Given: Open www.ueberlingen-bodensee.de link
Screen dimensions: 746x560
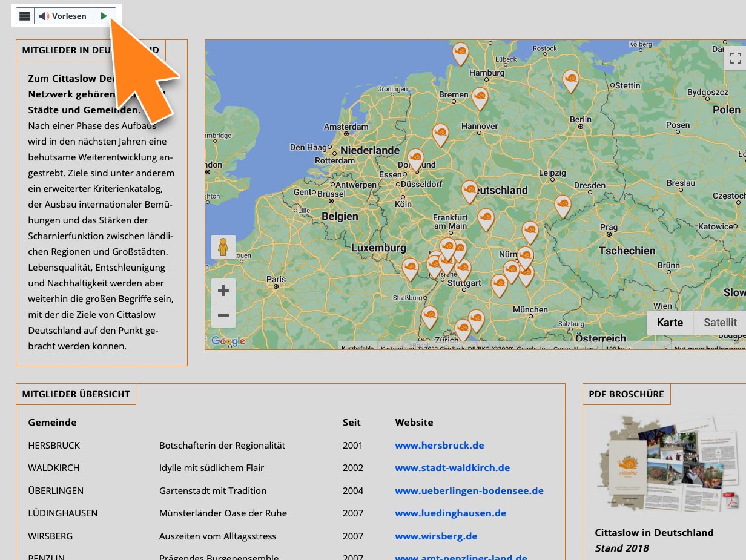Looking at the screenshot, I should (469, 491).
